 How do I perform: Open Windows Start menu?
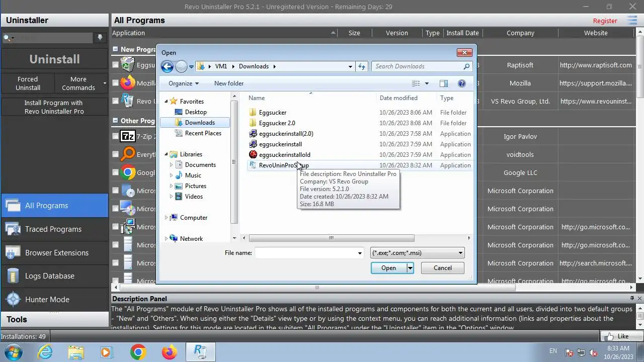[13, 352]
